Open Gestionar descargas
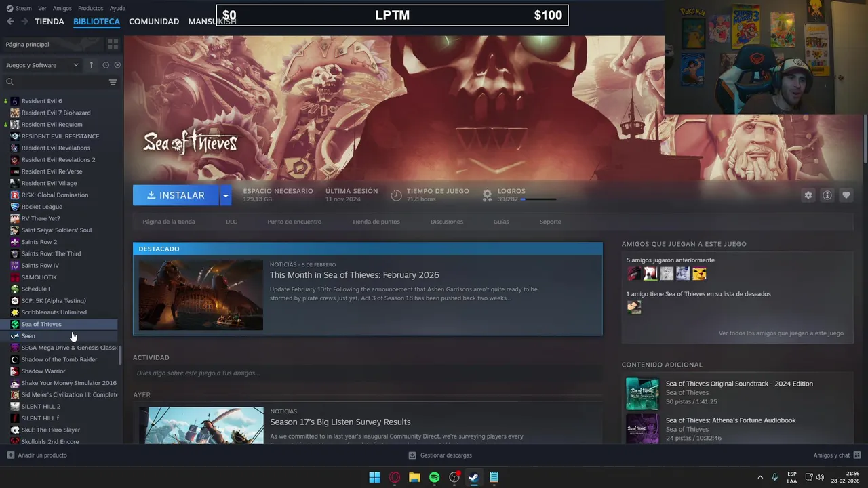Image resolution: width=868 pixels, height=488 pixels. click(x=440, y=455)
